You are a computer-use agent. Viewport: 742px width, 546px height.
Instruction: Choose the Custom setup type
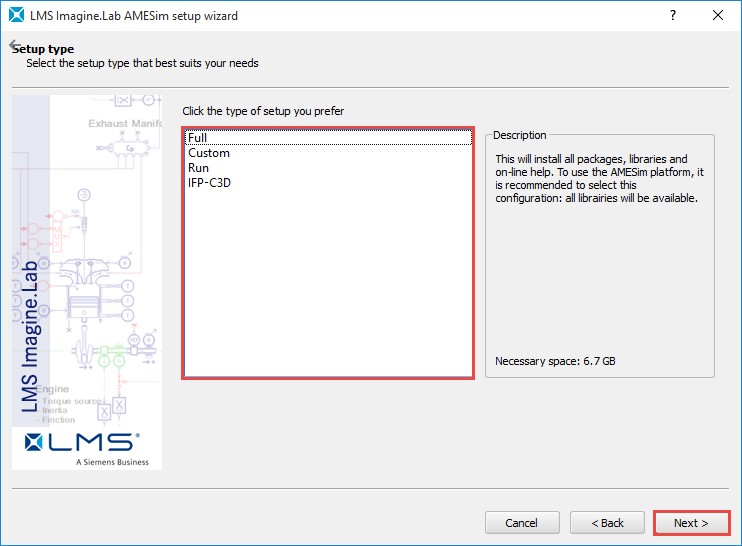(x=209, y=153)
